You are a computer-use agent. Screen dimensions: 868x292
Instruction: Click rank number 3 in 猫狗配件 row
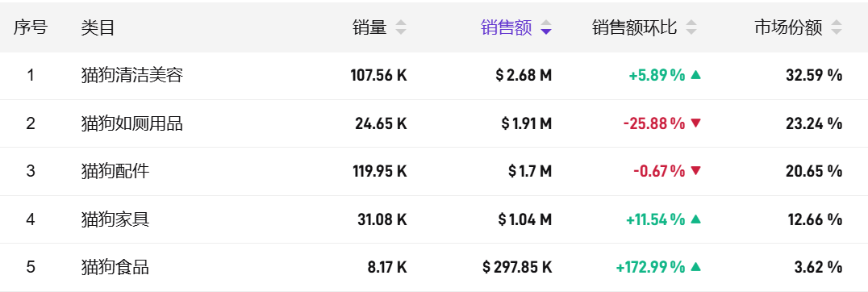coord(31,172)
